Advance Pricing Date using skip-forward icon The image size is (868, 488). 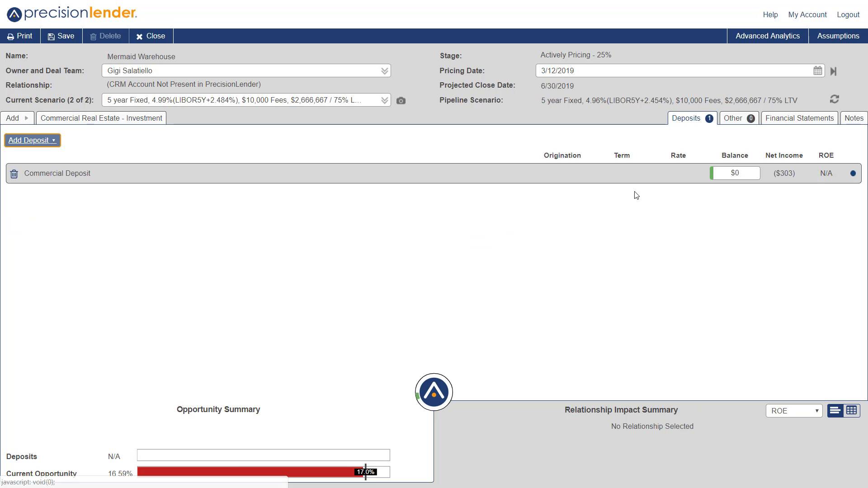pos(834,71)
